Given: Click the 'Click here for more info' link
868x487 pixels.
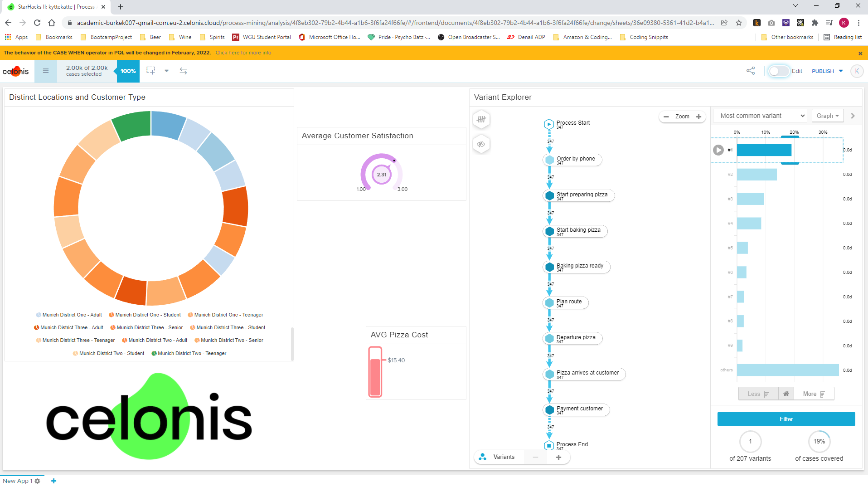Looking at the screenshot, I should coord(243,53).
